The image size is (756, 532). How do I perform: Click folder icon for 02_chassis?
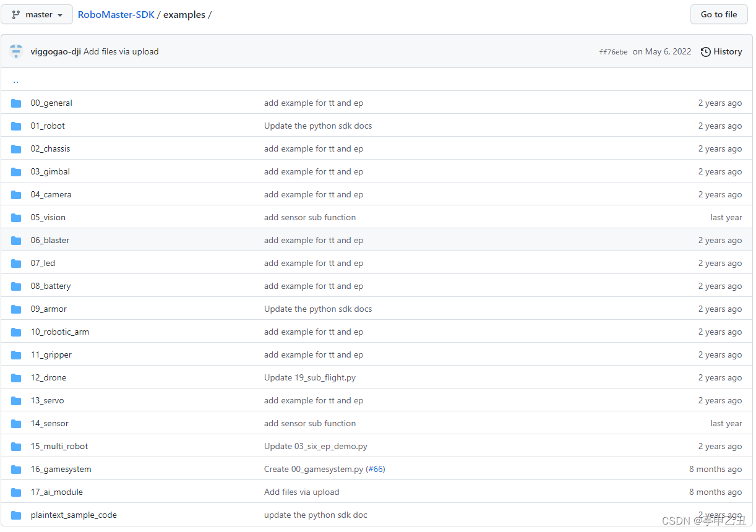point(16,149)
